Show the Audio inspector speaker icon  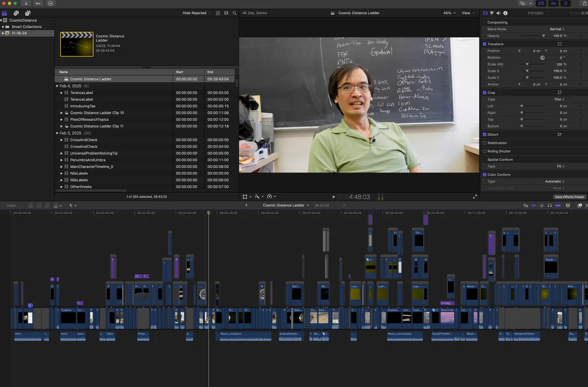498,13
